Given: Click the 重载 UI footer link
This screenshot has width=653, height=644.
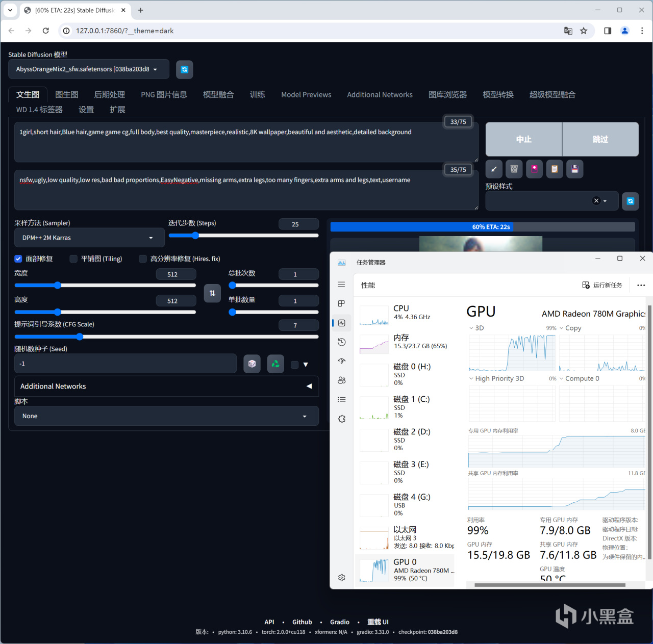Looking at the screenshot, I should [x=378, y=622].
